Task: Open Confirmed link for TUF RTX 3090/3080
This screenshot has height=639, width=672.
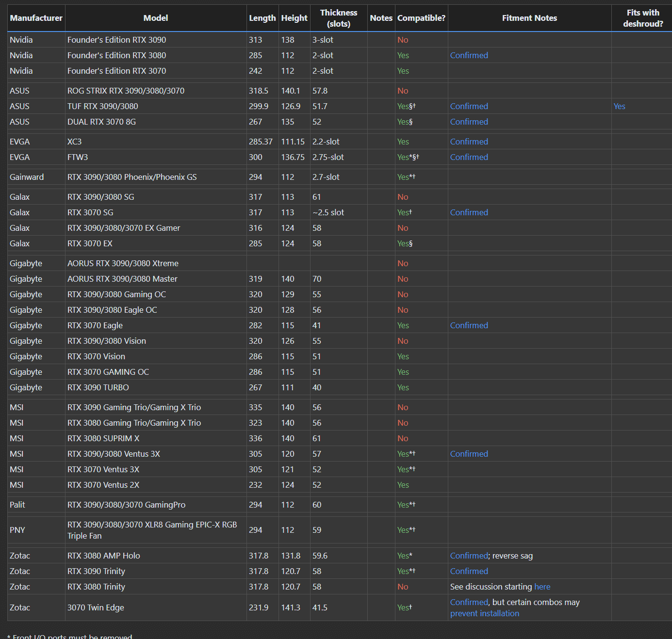Action: click(x=469, y=106)
